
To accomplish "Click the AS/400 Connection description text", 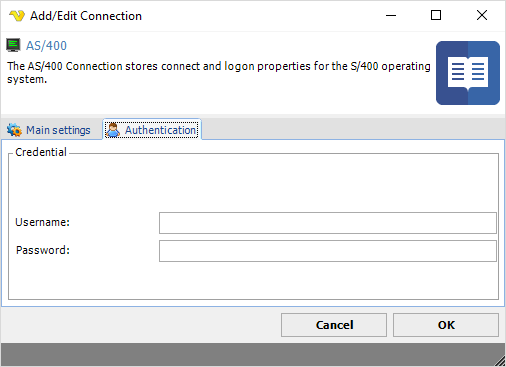I will click(x=219, y=73).
